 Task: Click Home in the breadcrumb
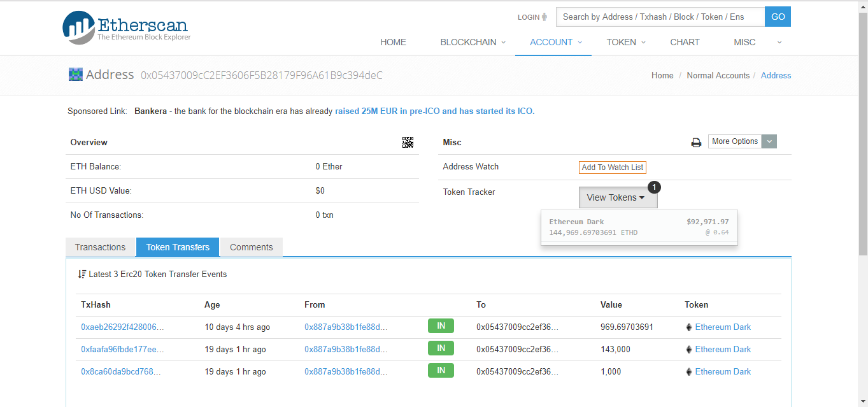(662, 75)
